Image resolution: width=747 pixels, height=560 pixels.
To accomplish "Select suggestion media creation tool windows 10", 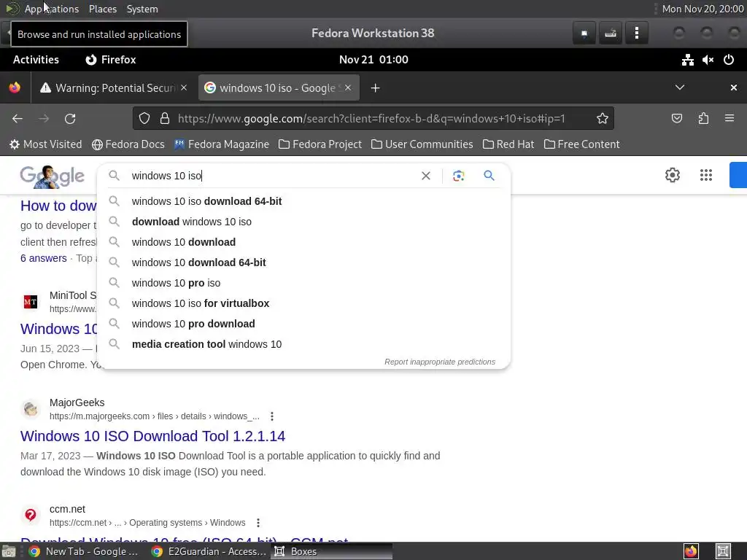I will [303, 344].
